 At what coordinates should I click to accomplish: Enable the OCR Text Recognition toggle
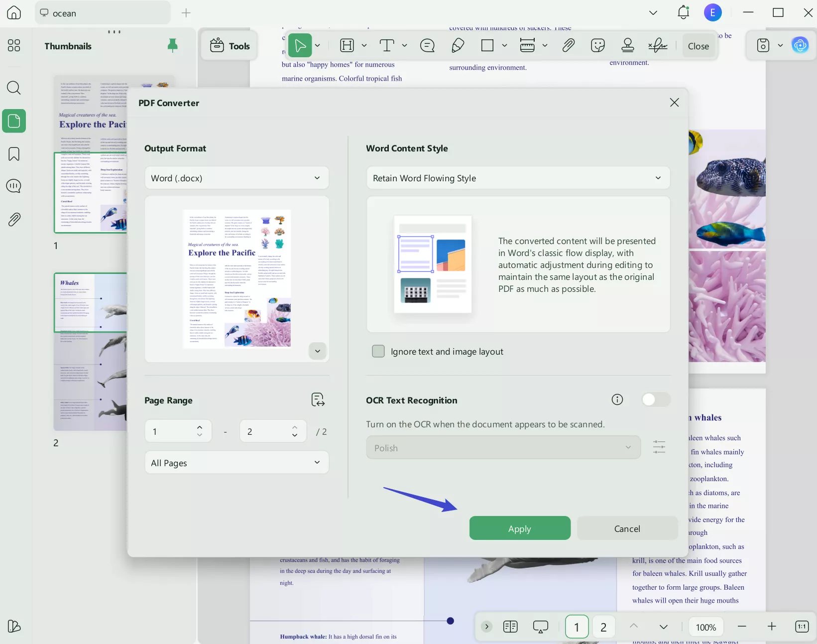coord(656,399)
